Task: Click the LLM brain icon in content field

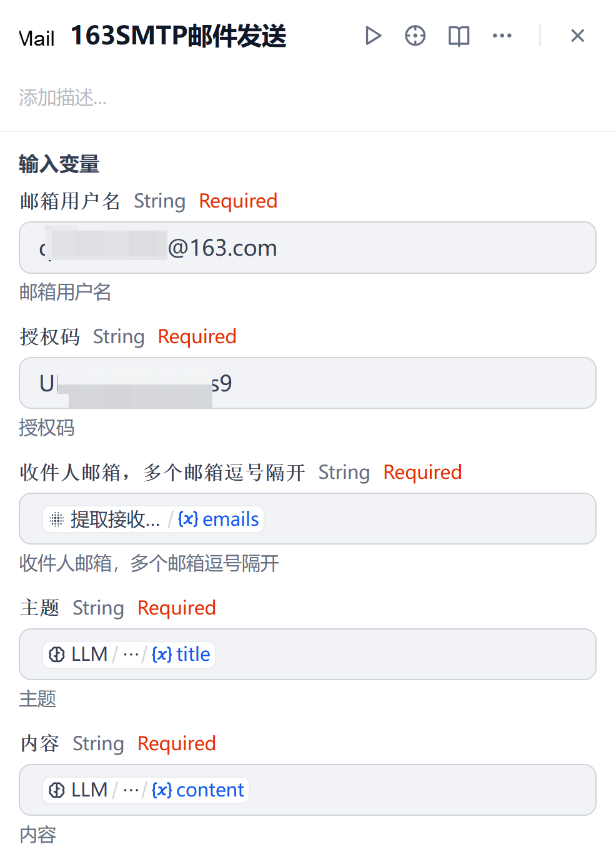Action: click(57, 790)
